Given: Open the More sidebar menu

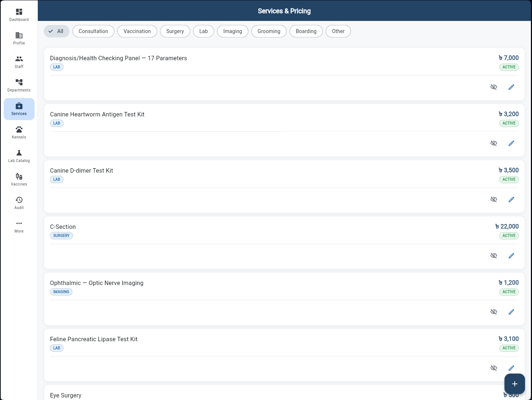Looking at the screenshot, I should pos(19,226).
